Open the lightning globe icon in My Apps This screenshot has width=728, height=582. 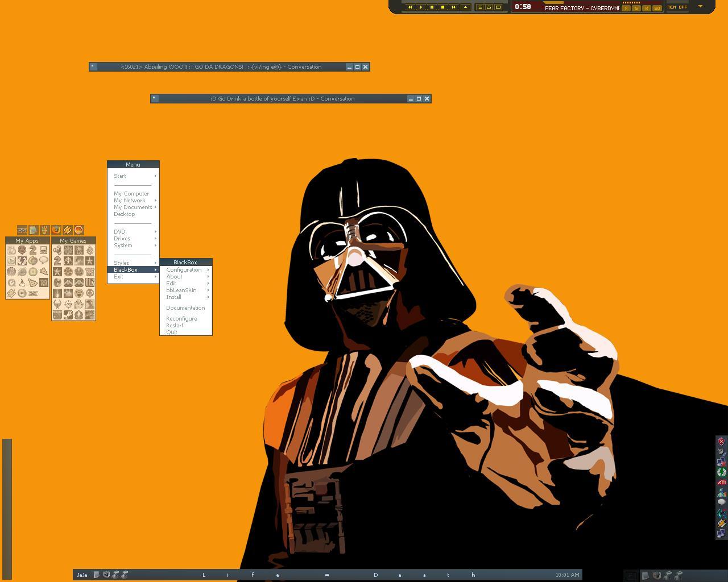point(22,261)
